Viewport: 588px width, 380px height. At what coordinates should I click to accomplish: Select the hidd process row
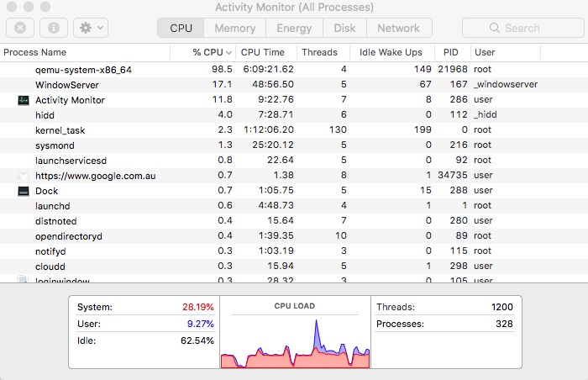pyautogui.click(x=294, y=115)
